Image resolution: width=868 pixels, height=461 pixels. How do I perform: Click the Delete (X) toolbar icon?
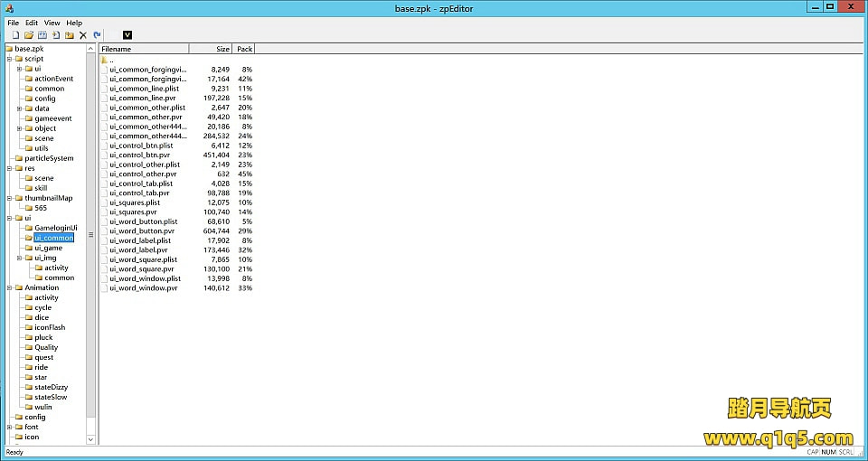(83, 35)
